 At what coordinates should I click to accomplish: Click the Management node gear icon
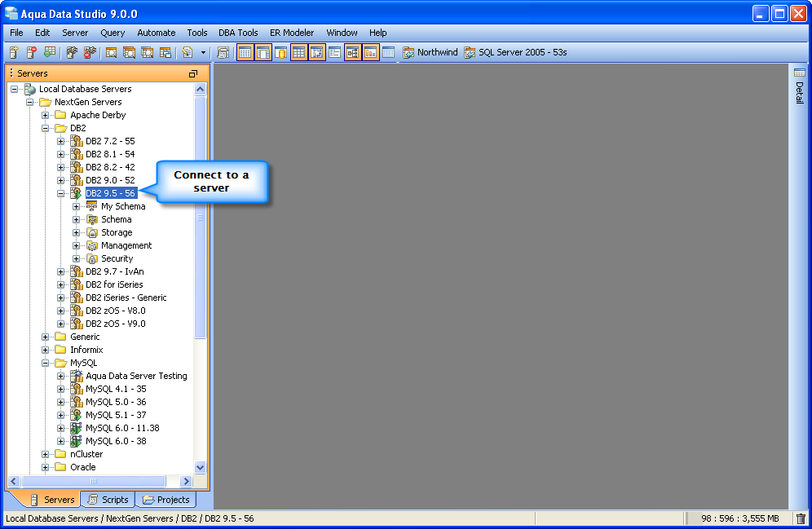[x=92, y=245]
